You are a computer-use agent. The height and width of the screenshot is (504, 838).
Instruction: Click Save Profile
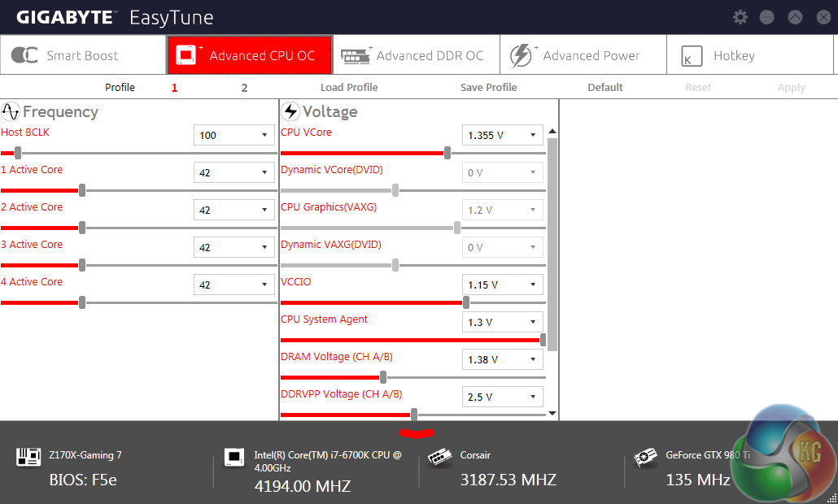[x=488, y=88]
